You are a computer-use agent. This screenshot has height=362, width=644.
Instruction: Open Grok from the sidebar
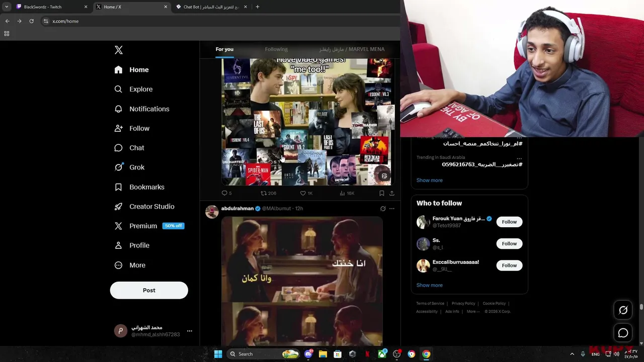129,167
